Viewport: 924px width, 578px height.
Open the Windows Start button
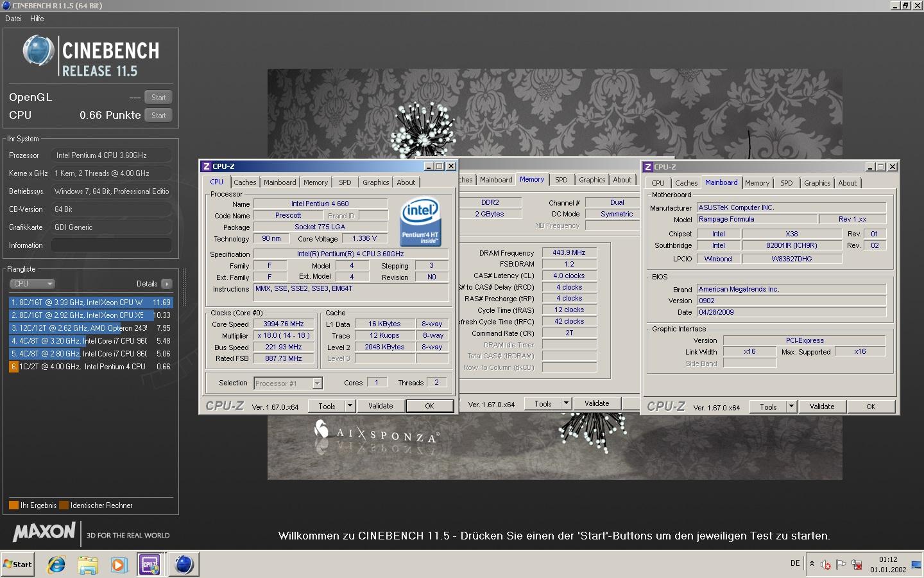(x=17, y=565)
